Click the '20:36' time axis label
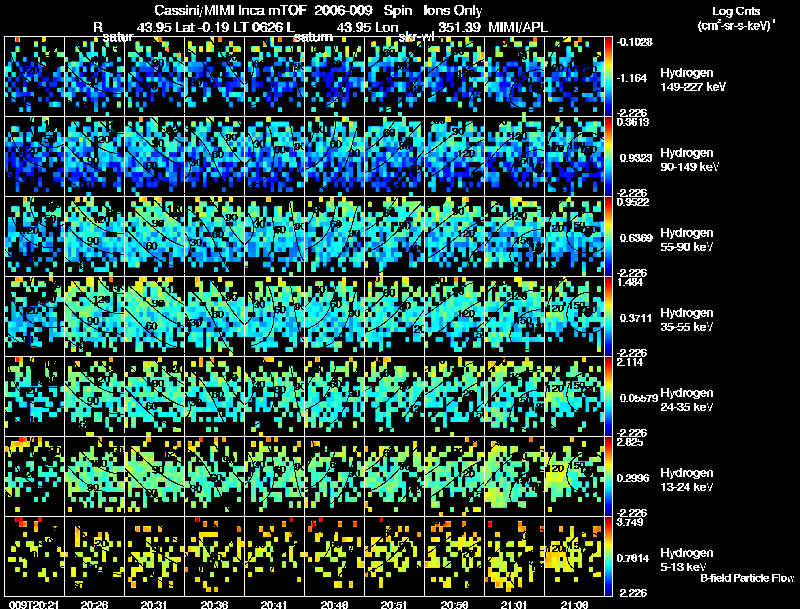 [214, 604]
